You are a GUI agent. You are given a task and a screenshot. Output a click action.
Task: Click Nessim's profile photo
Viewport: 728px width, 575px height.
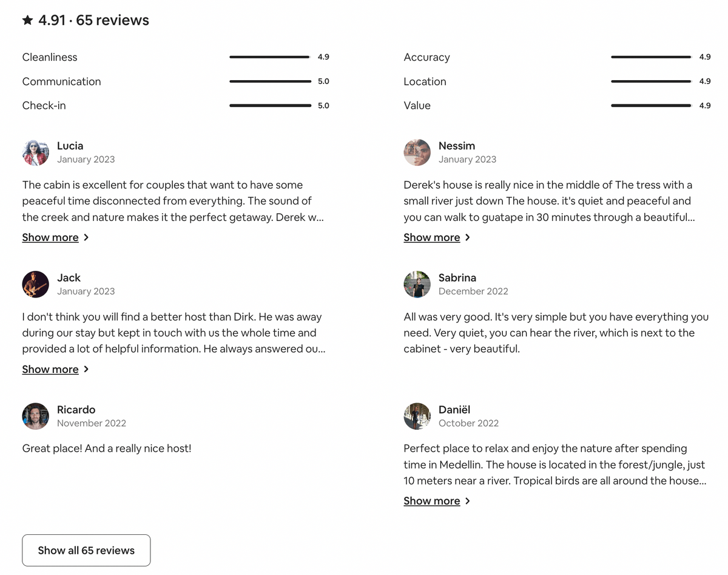click(x=417, y=152)
